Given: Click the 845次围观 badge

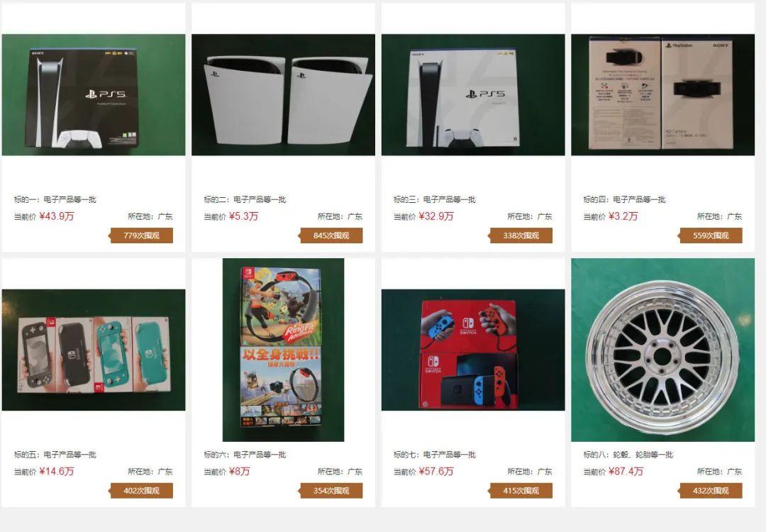Looking at the screenshot, I should click(331, 235).
